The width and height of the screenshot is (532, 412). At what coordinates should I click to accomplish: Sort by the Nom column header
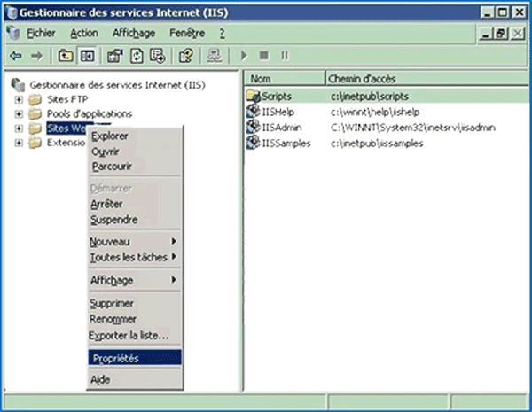pos(285,79)
